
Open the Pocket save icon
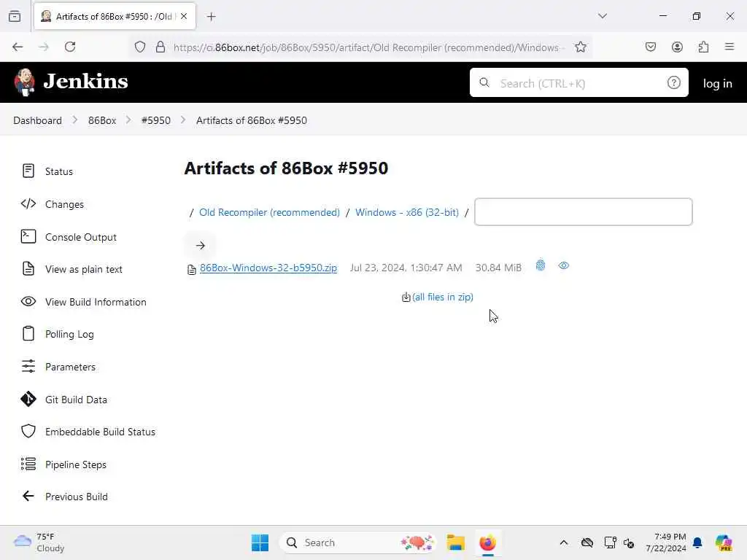[650, 47]
